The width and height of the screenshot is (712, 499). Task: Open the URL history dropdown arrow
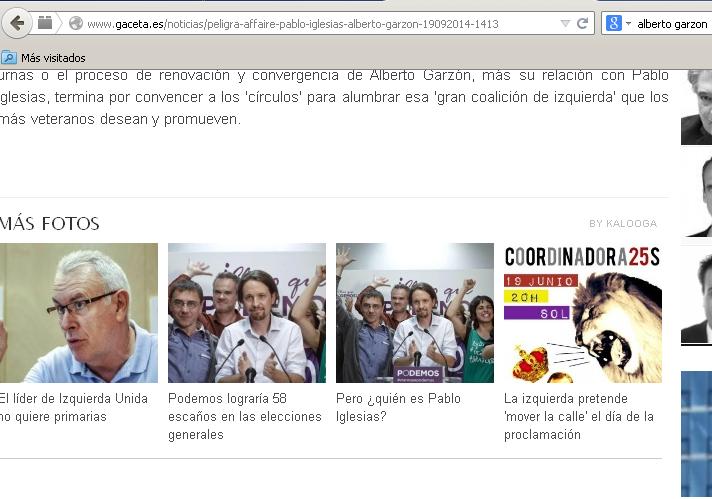[565, 23]
